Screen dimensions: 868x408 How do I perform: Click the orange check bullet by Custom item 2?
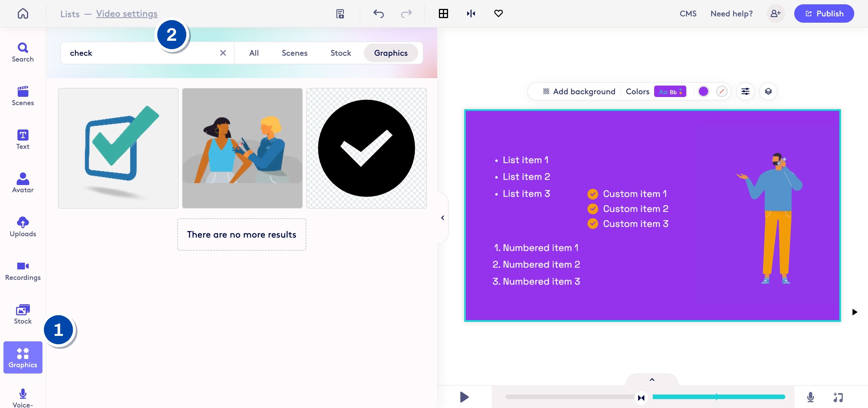(x=592, y=209)
